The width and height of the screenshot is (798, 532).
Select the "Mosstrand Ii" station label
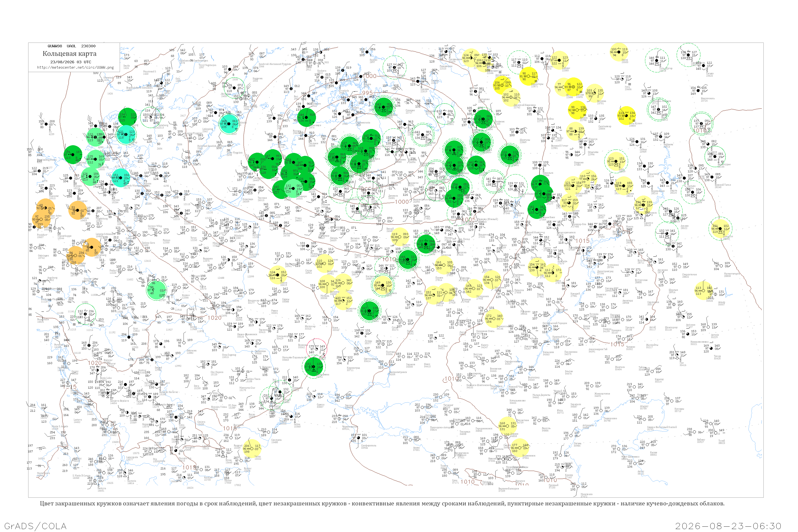[x=149, y=72]
